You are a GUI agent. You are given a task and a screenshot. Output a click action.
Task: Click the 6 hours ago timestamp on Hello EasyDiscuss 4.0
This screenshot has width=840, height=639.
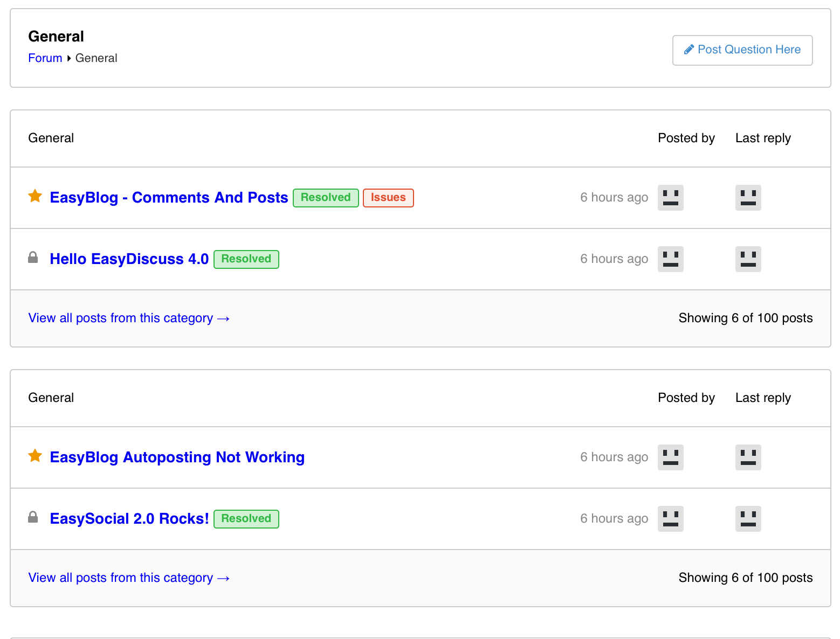tap(614, 259)
